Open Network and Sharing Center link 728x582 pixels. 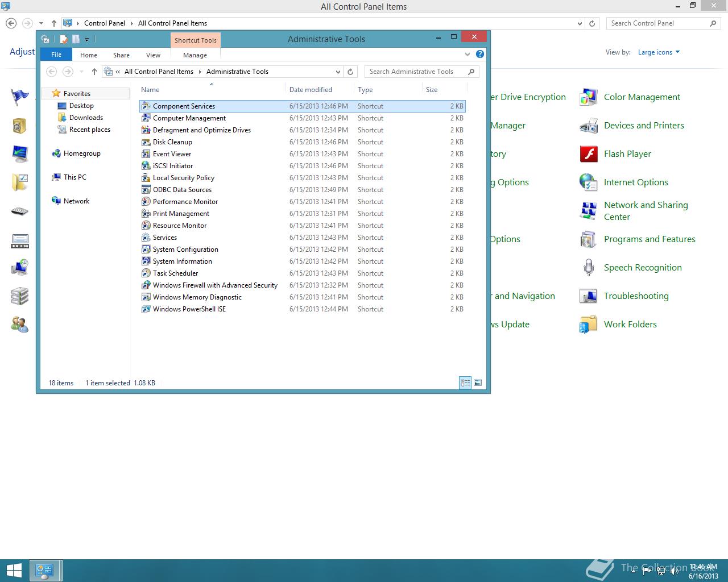point(646,211)
